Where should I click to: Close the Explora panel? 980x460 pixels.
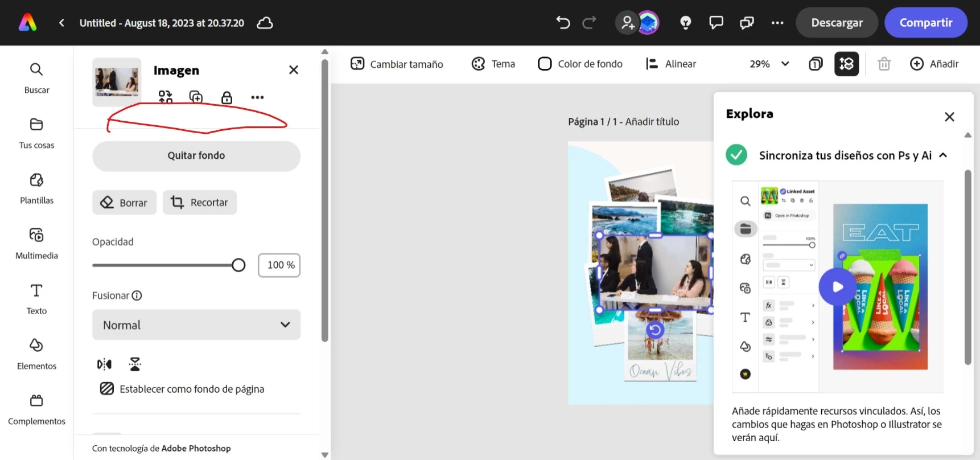(x=949, y=117)
